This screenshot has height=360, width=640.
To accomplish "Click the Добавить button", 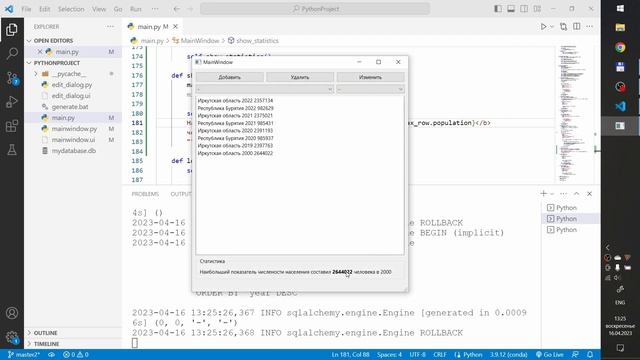I will [230, 77].
